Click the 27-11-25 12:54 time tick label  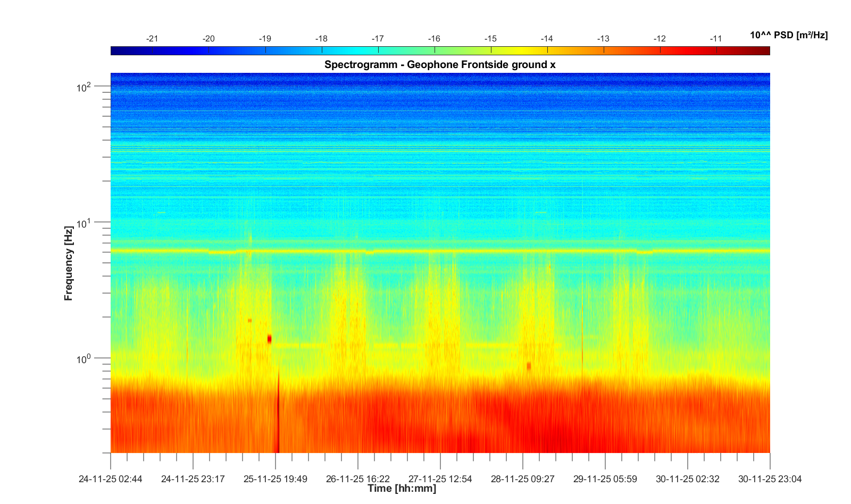click(x=440, y=479)
